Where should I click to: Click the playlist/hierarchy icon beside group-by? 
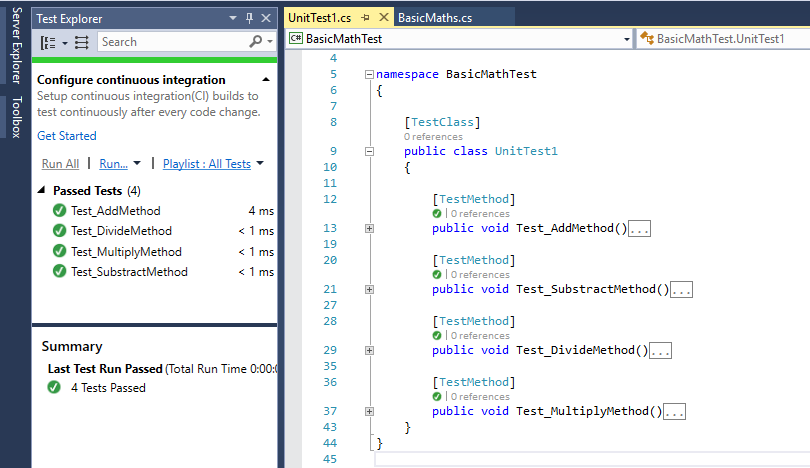click(x=81, y=42)
